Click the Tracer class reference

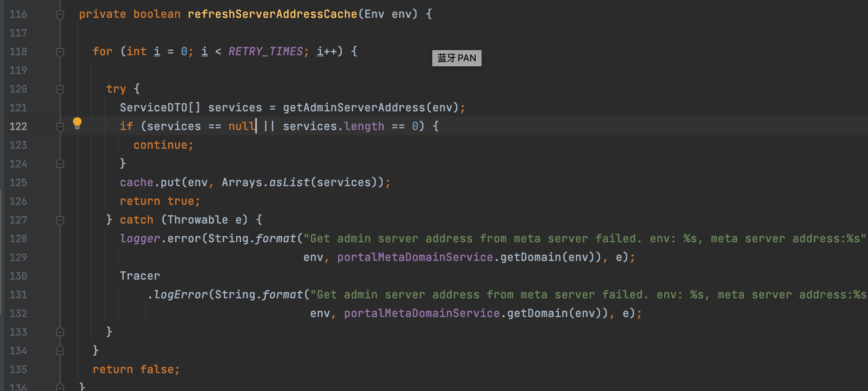pyautogui.click(x=140, y=276)
